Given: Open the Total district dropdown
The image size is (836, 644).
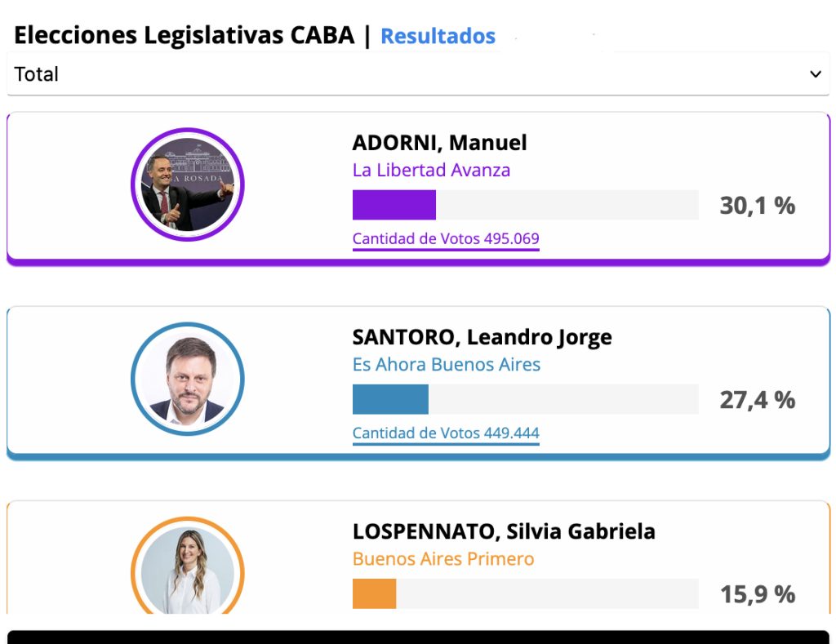Looking at the screenshot, I should [x=408, y=74].
